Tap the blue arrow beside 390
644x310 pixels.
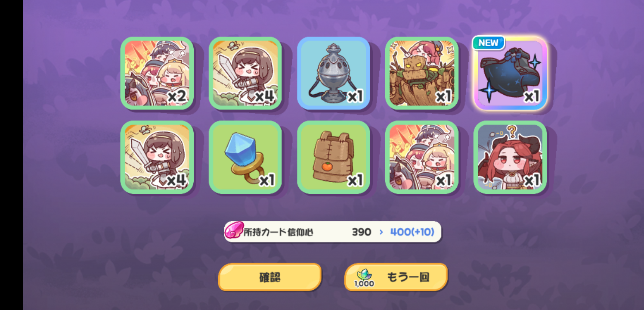point(381,232)
